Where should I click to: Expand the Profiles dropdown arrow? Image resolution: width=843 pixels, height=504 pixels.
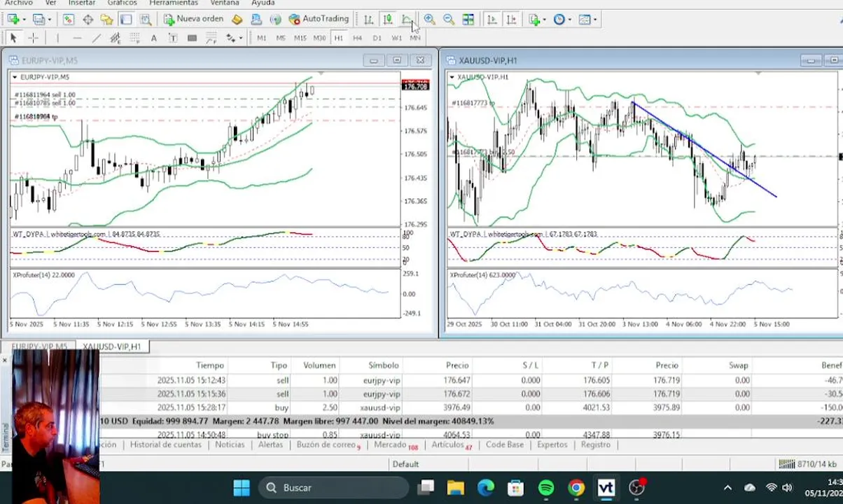tap(50, 19)
